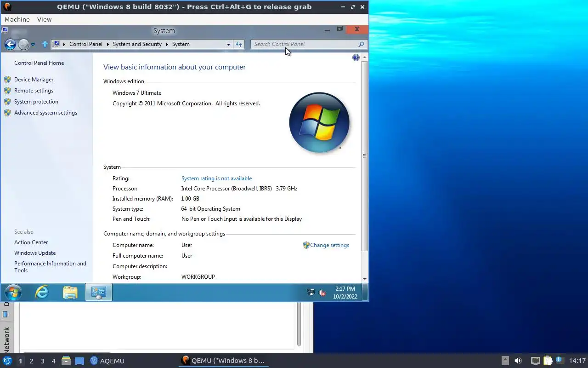
Task: Click the host volume speaker icon
Action: 518,361
